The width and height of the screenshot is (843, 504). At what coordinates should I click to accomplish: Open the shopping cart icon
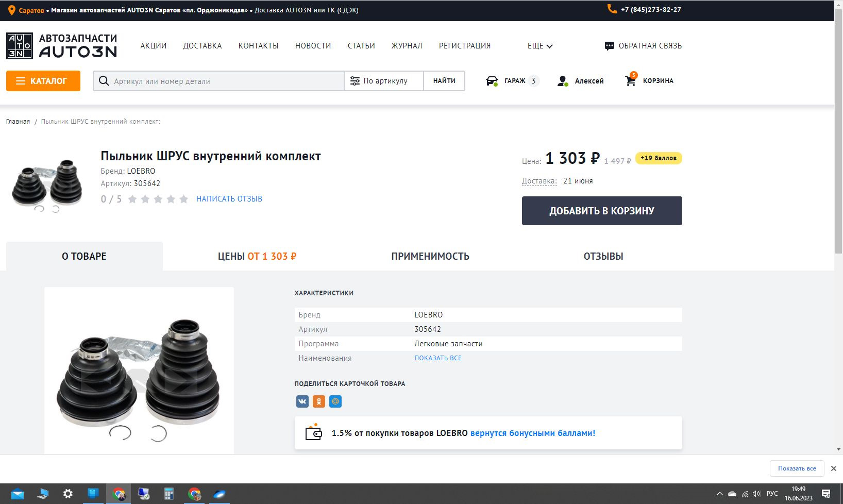(x=631, y=80)
